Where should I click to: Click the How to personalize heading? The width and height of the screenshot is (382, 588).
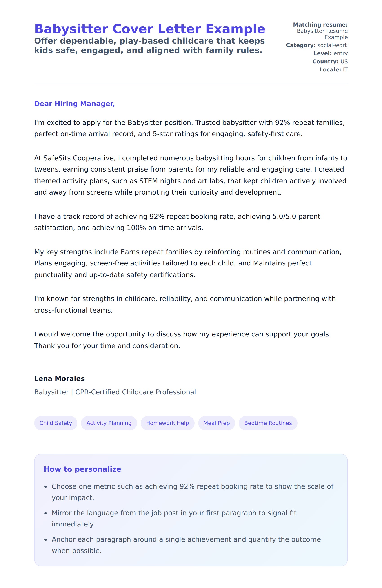[x=82, y=469]
